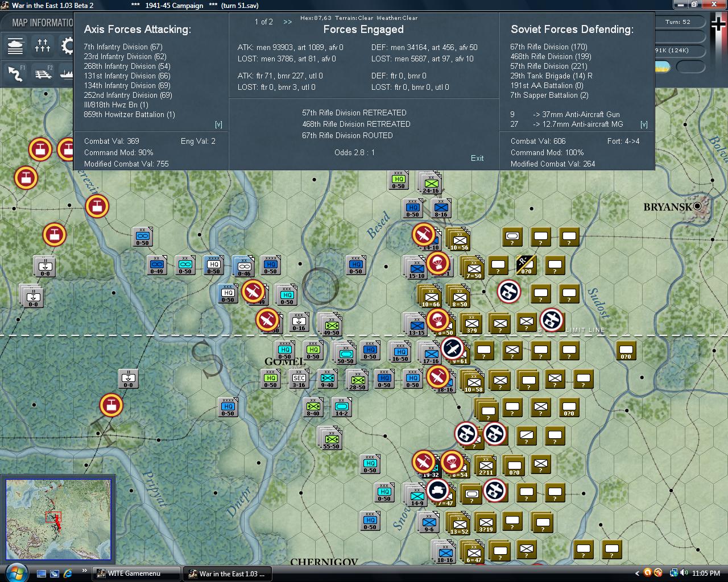Select the Soviet 6=47 rifle stack
Screen dimensions: 728x582
pos(473,552)
